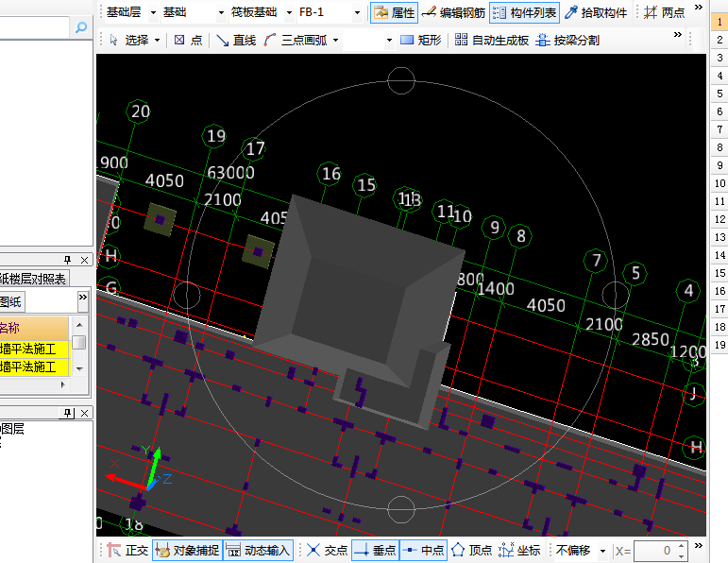Click the top orbit ring handle

tap(401, 80)
